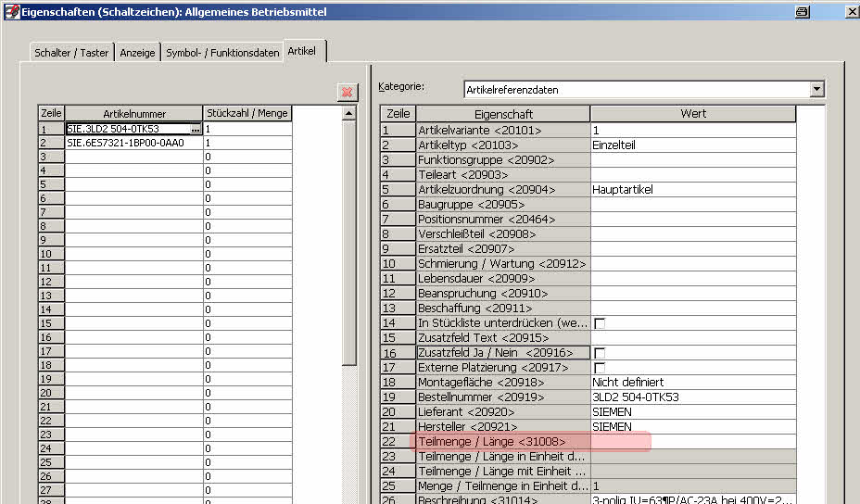The image size is (860, 504).
Task: Select 'Teileart <20903>' property
Action: pyautogui.click(x=503, y=174)
